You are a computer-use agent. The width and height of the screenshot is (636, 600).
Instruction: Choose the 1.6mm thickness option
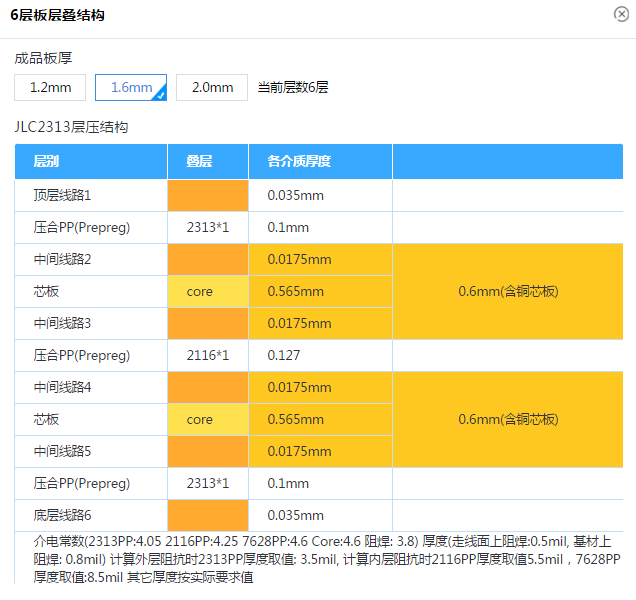(x=131, y=87)
